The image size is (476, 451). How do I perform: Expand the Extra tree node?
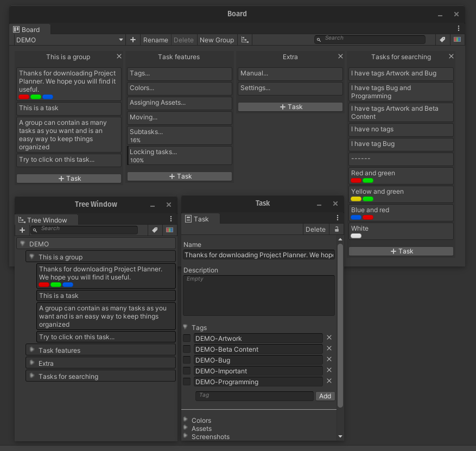[31, 363]
